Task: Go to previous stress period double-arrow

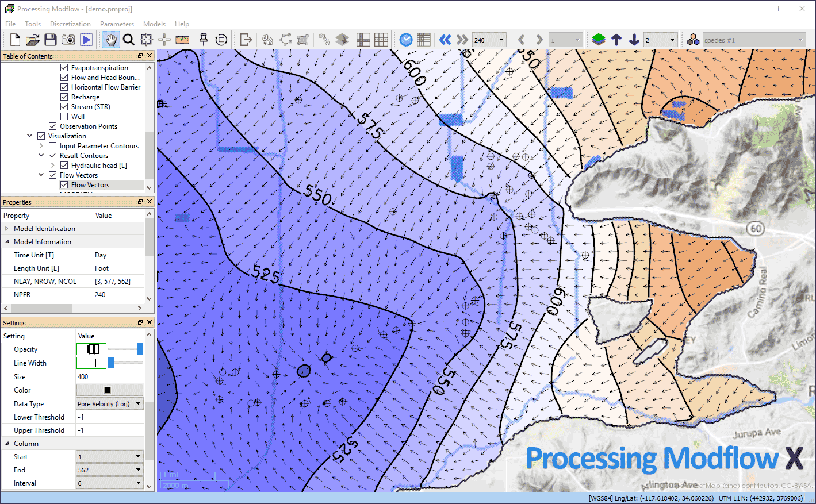Action: (x=445, y=40)
